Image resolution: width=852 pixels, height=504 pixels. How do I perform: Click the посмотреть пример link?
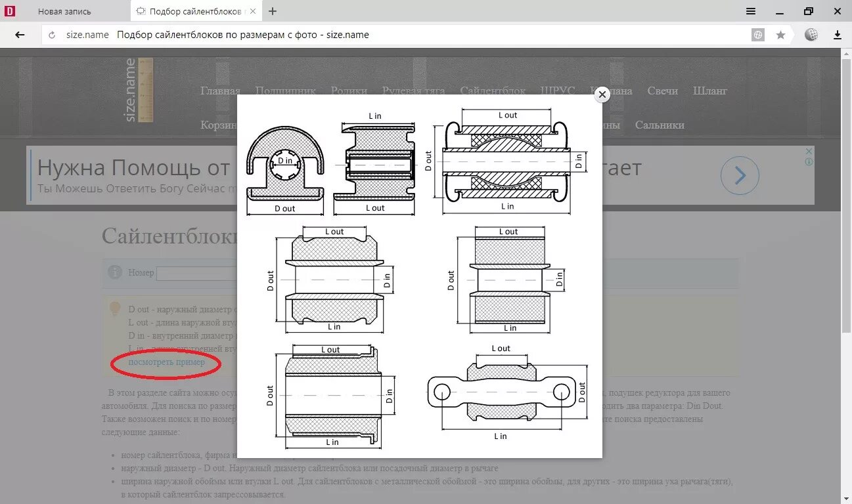coord(166,362)
